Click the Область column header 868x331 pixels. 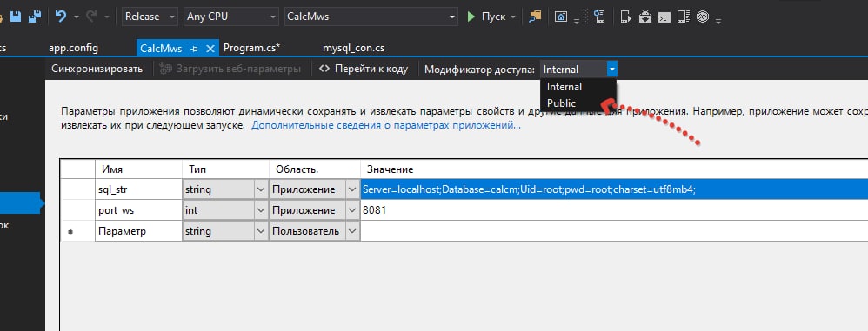tap(315, 169)
